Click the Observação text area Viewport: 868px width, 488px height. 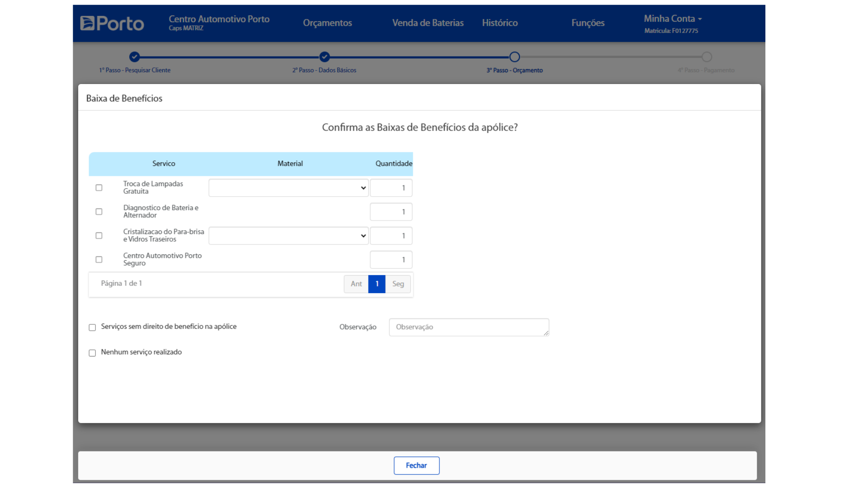[x=469, y=327]
